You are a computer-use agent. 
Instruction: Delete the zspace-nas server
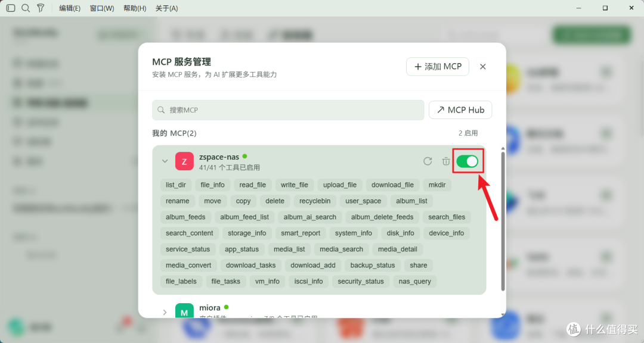[x=446, y=161]
